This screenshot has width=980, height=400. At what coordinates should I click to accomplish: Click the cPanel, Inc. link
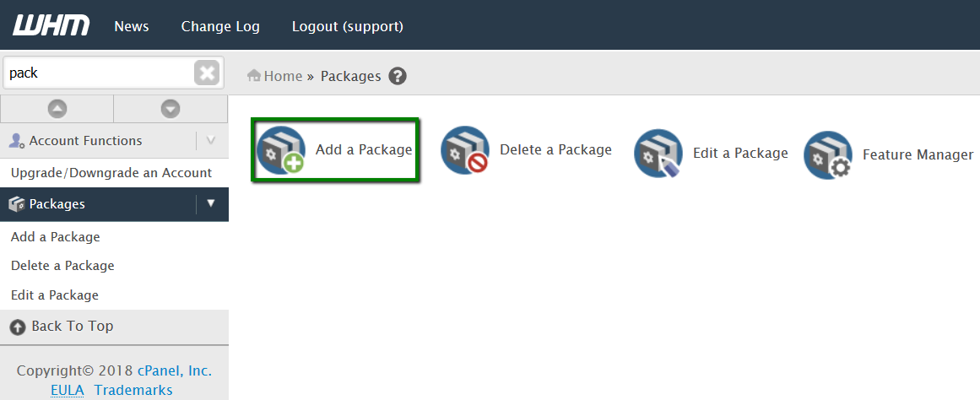pyautogui.click(x=175, y=371)
